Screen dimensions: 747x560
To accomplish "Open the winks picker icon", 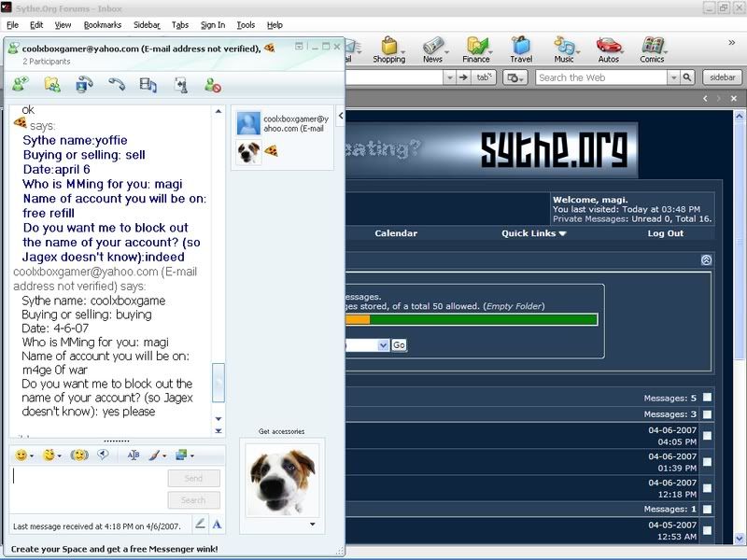I will 49,455.
